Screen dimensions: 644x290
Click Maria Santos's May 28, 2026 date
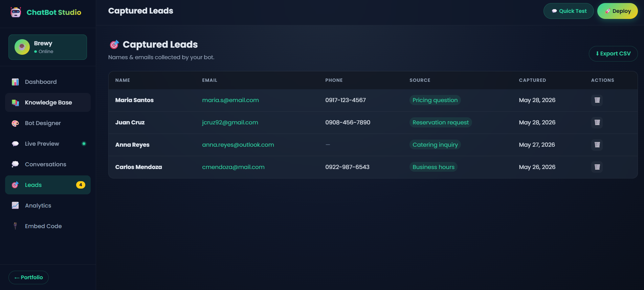[x=537, y=100]
